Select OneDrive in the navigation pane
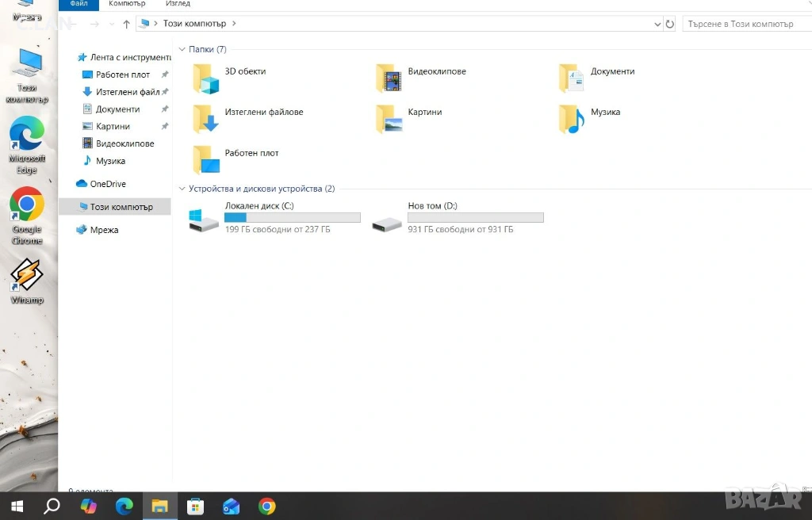812x520 pixels. point(107,184)
